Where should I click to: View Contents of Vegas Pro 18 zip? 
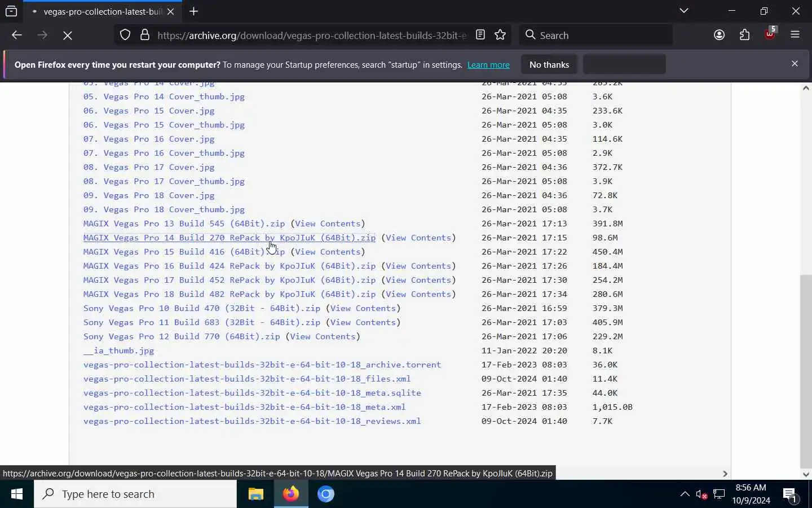click(418, 294)
